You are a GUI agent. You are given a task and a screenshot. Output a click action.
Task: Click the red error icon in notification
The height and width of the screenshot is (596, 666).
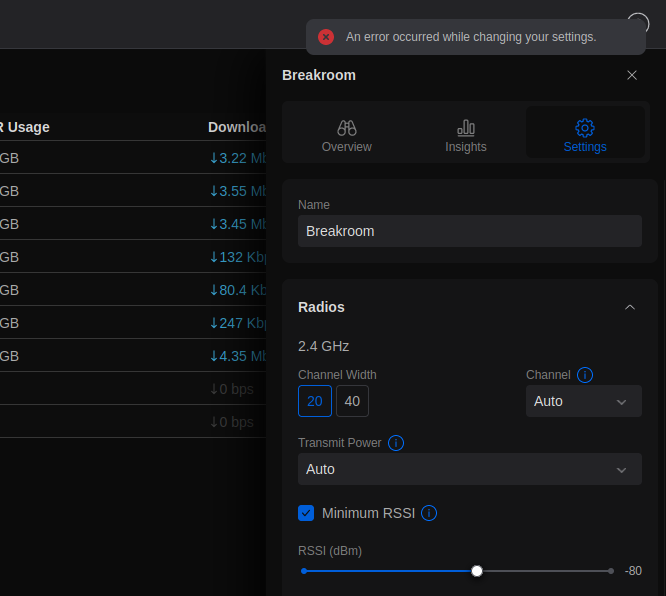326,37
